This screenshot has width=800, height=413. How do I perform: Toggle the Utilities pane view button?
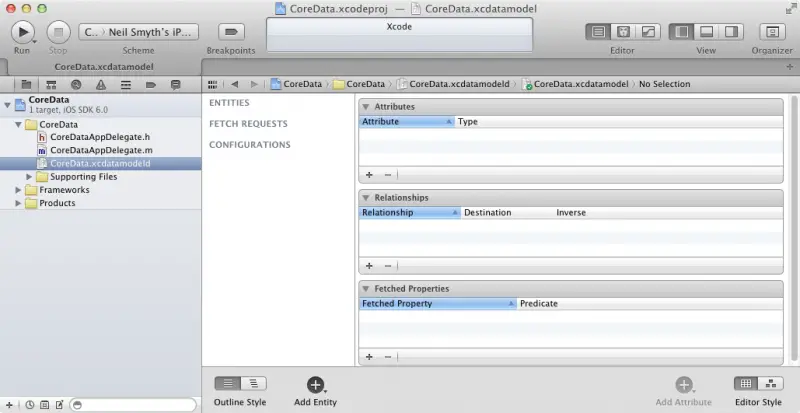point(731,32)
